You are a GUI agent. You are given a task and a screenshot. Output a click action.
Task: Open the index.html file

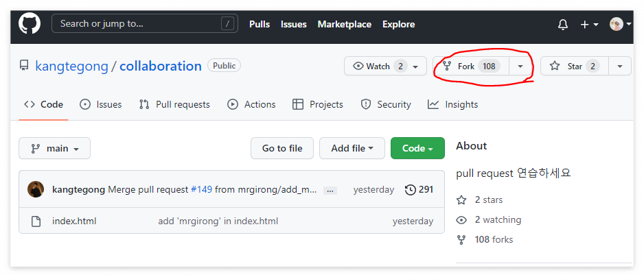pyautogui.click(x=74, y=221)
